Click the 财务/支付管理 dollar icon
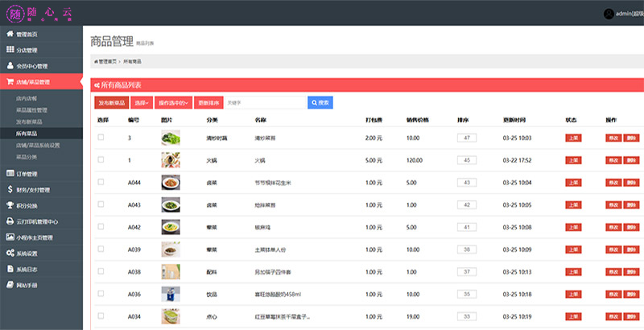644x330 pixels. 10,190
